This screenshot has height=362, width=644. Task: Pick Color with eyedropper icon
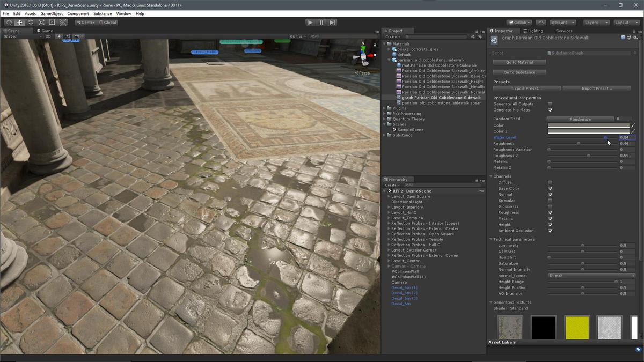tap(633, 125)
